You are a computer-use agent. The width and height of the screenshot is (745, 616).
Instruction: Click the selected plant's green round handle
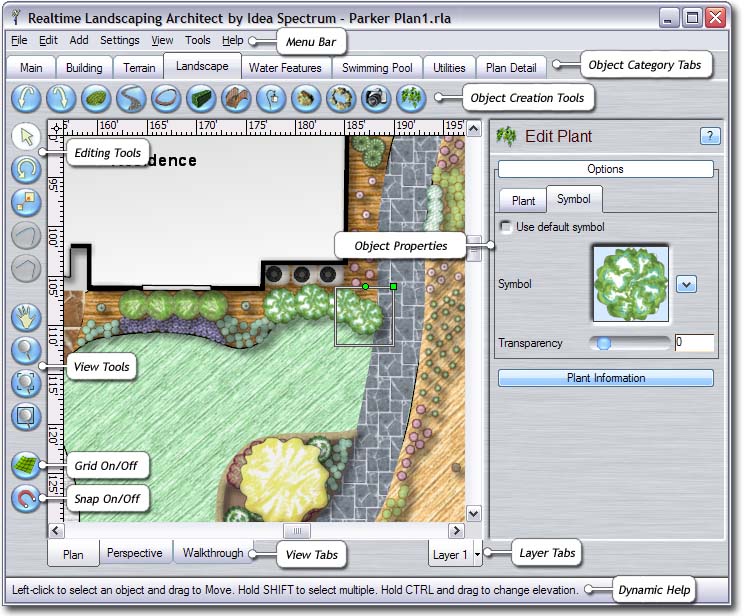coord(365,287)
